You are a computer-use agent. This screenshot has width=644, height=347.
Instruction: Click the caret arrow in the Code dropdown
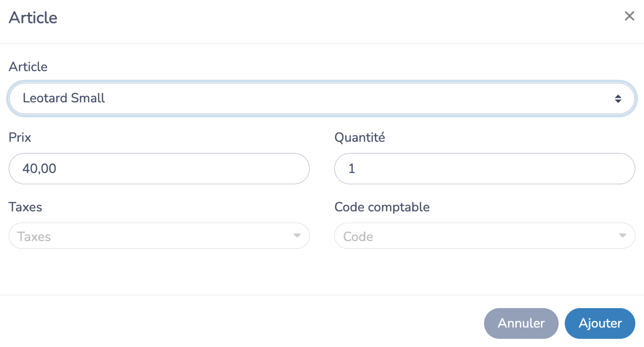tap(622, 236)
